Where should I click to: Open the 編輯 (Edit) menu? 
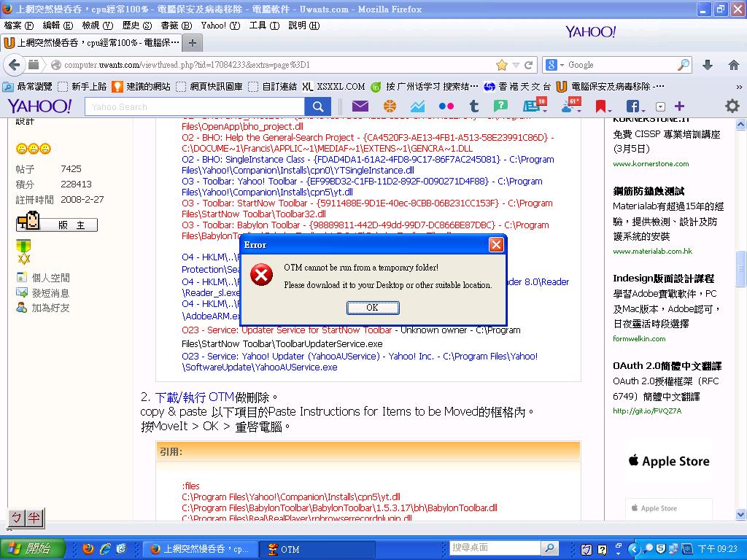click(58, 26)
